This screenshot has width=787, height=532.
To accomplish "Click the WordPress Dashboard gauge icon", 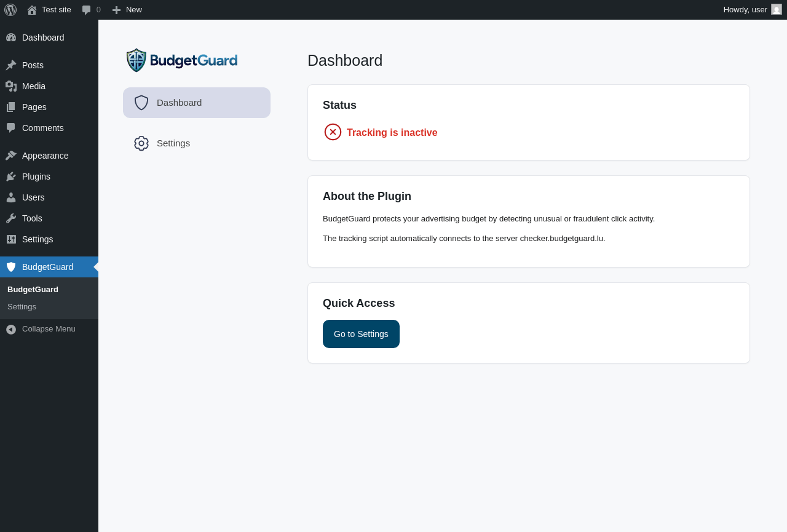I will (11, 38).
